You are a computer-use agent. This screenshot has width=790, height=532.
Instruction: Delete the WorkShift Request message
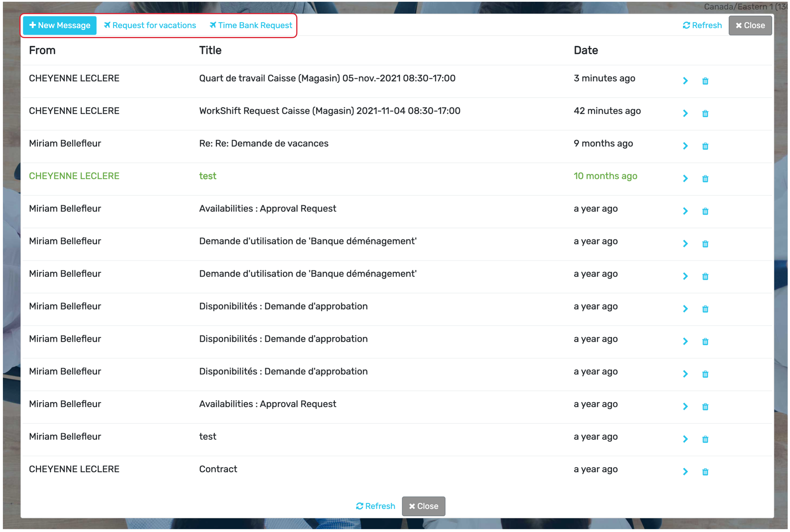(705, 113)
